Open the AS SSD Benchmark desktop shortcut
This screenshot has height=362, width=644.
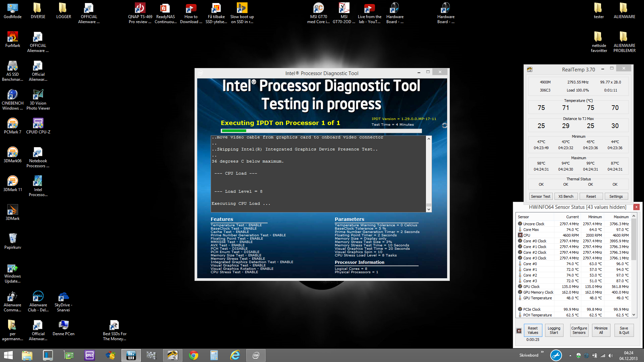[x=12, y=71]
